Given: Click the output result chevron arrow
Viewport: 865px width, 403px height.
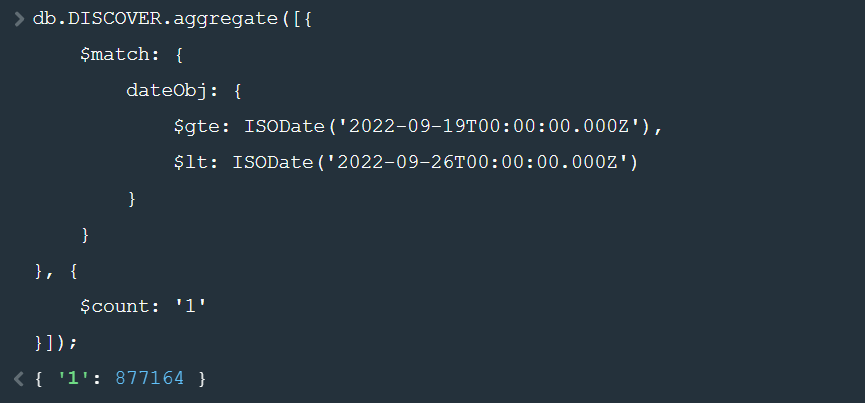Looking at the screenshot, I should click(x=18, y=378).
